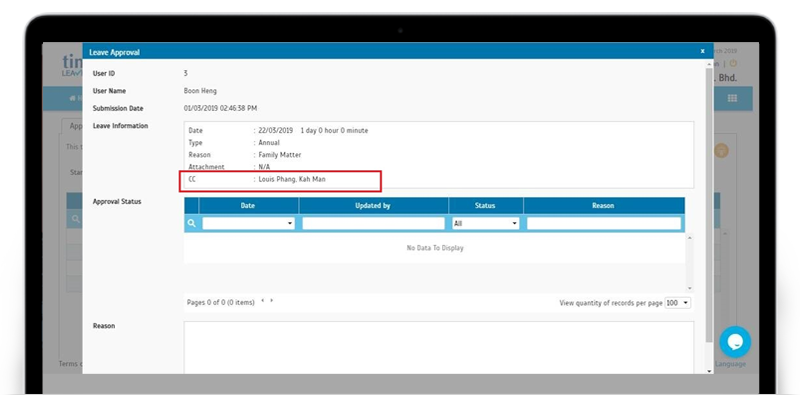Screen dimensions: 800x395
Task: Click duration '1 day 0 hour 0 minute'
Action: [334, 131]
